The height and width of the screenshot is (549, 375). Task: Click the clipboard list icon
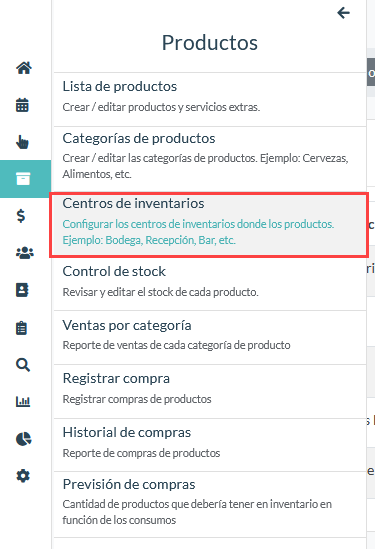[x=22, y=328]
